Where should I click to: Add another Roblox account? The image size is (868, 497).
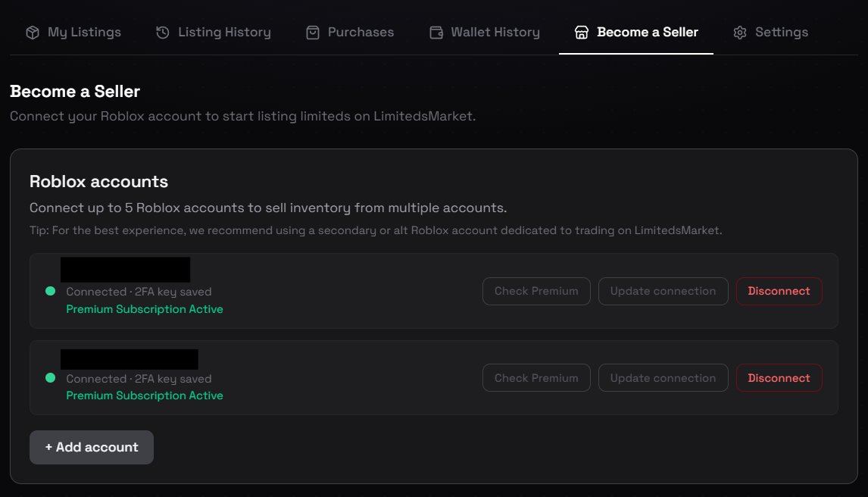pyautogui.click(x=92, y=447)
